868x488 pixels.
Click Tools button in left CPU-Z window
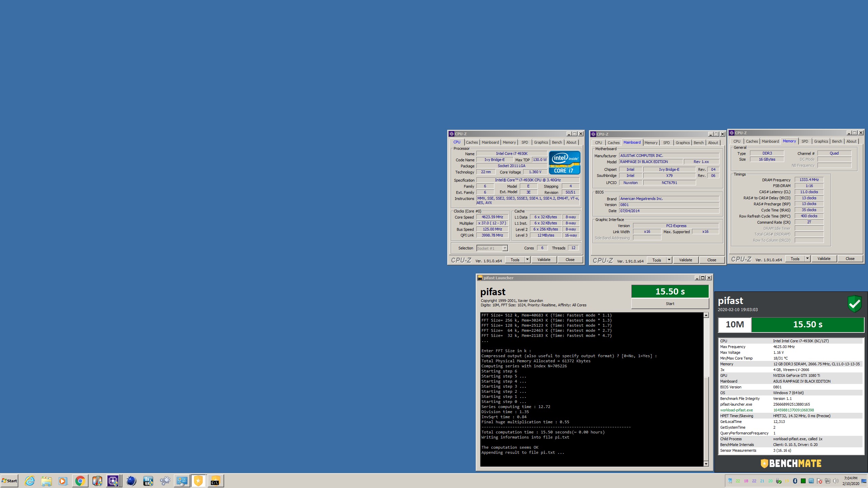coord(515,260)
